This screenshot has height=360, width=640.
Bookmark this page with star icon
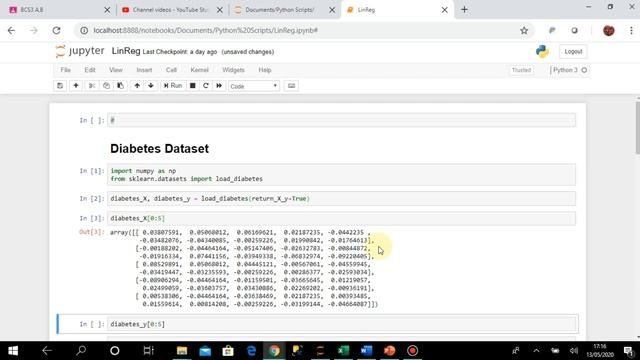[524, 31]
